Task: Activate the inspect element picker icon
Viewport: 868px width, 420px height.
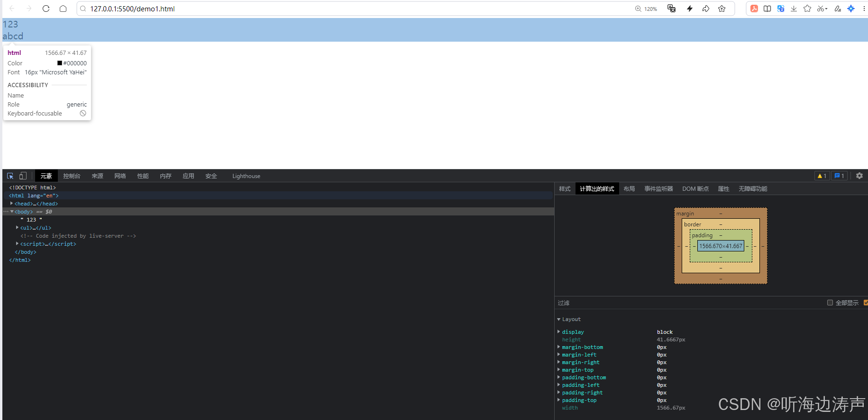Action: pyautogui.click(x=10, y=176)
